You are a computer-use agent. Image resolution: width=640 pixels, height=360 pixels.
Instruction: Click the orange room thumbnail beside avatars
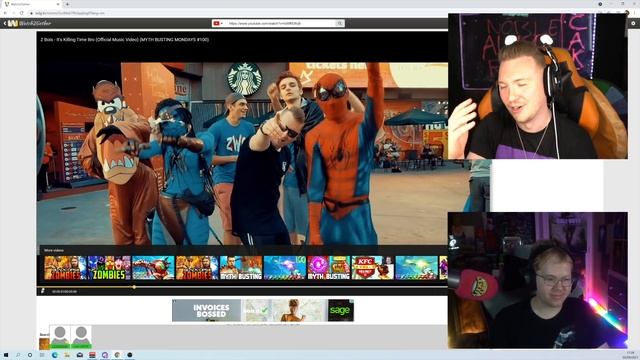[44, 343]
